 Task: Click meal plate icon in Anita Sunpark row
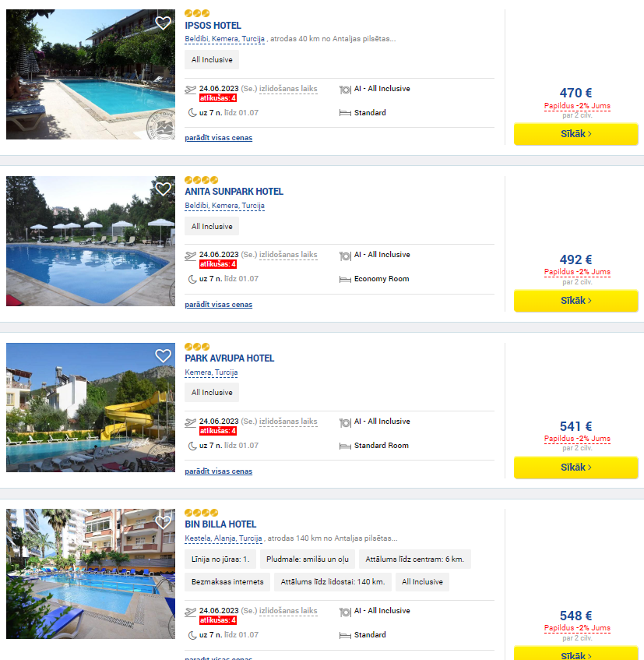tap(345, 256)
